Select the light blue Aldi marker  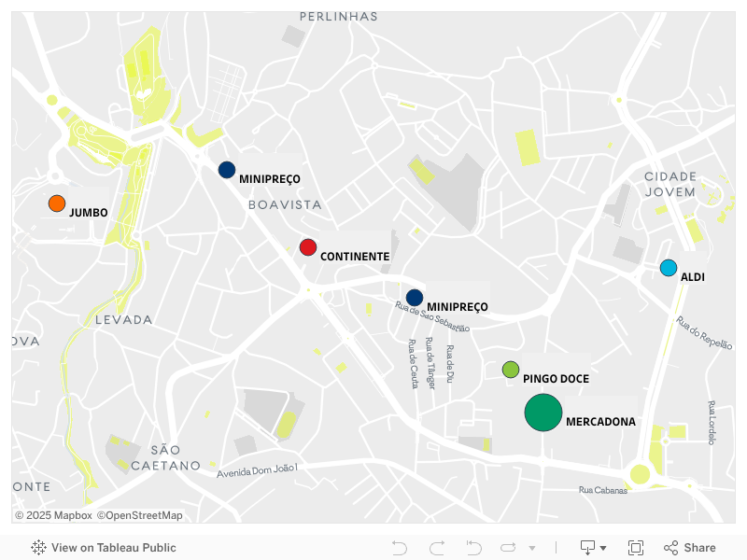pyautogui.click(x=669, y=268)
